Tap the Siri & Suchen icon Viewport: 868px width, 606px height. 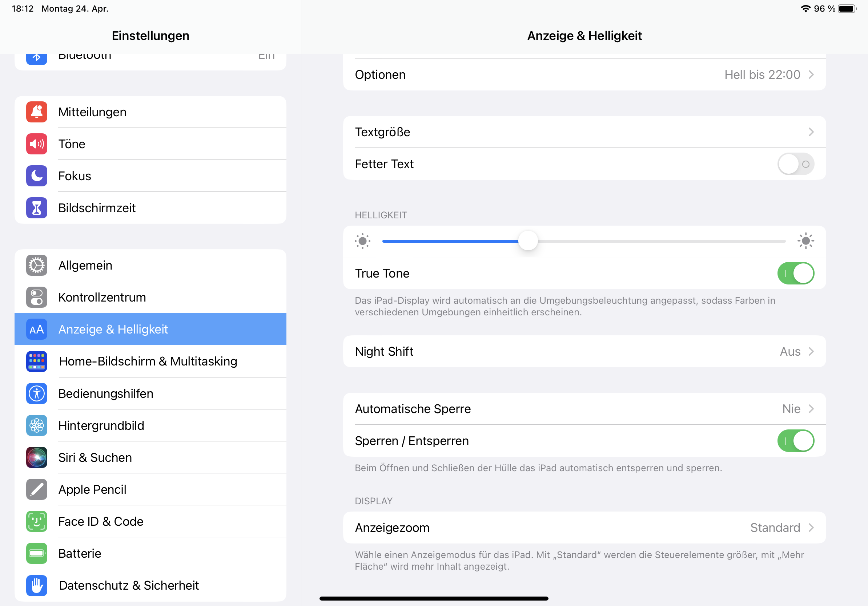[37, 457]
